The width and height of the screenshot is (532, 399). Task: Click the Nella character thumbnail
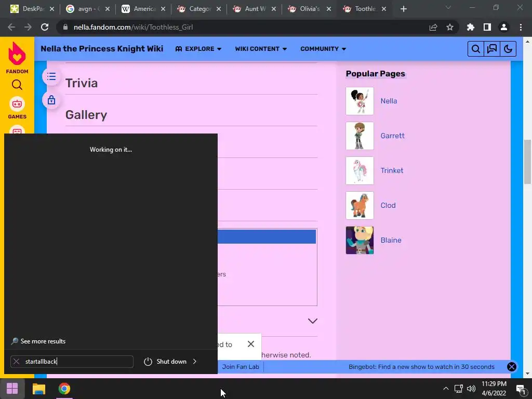coord(360,101)
